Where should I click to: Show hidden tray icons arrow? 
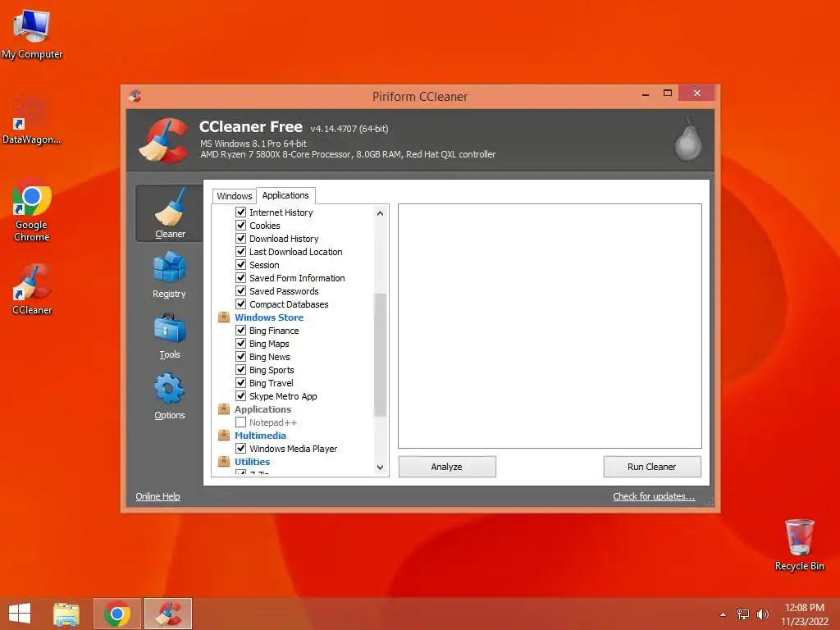click(x=723, y=614)
